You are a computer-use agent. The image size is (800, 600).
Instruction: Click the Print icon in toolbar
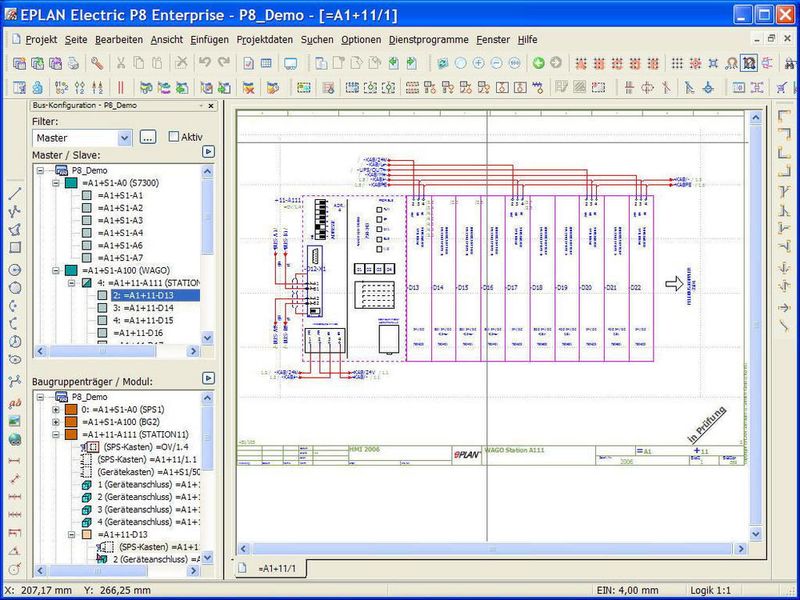73,63
